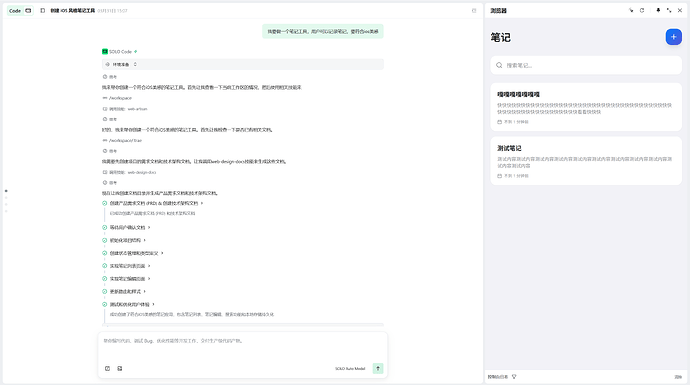Click the /workspace/.trae path entry
Screen dimensions: 690x385
click(x=125, y=140)
